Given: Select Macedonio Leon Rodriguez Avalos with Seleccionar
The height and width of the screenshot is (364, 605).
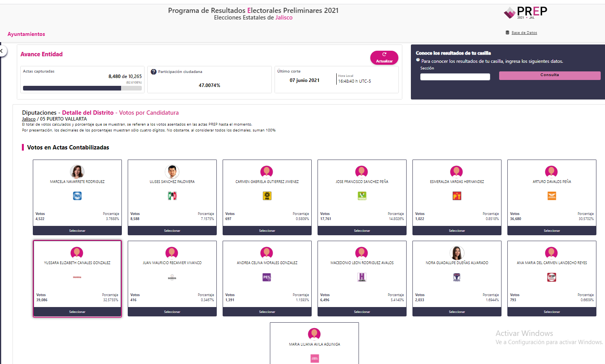Looking at the screenshot, I should tap(362, 312).
